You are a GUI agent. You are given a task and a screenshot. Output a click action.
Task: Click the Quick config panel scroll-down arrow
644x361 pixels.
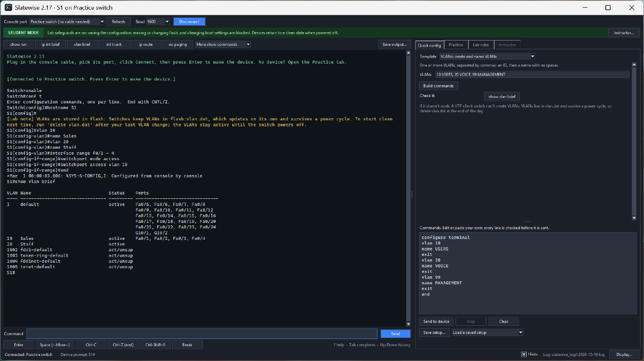click(x=634, y=218)
